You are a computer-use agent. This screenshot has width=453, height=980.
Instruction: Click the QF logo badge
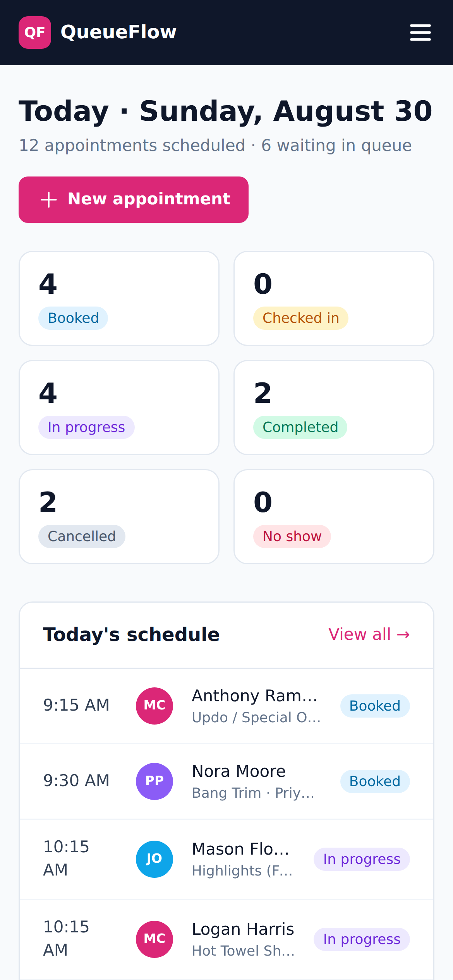[x=35, y=33]
